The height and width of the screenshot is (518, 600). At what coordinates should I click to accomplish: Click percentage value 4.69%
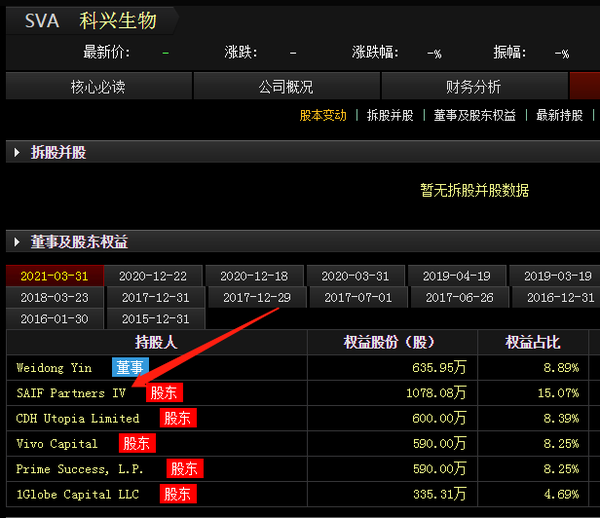tap(561, 494)
